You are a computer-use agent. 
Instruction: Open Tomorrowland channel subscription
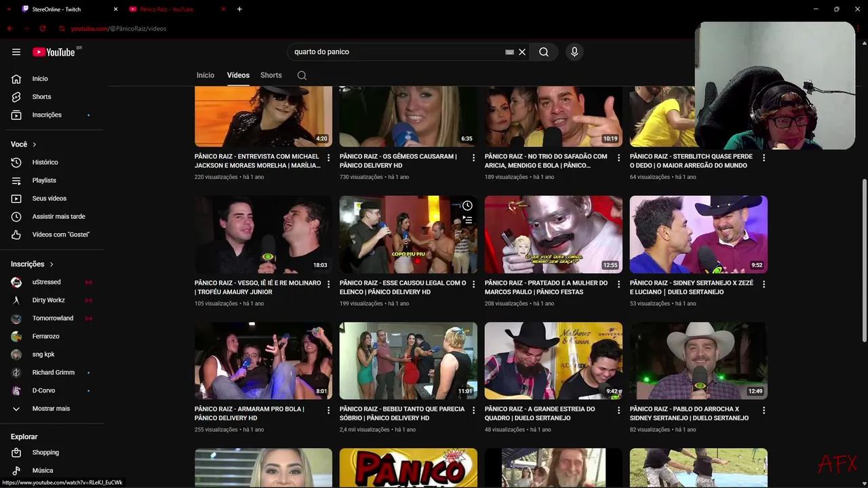click(x=53, y=319)
